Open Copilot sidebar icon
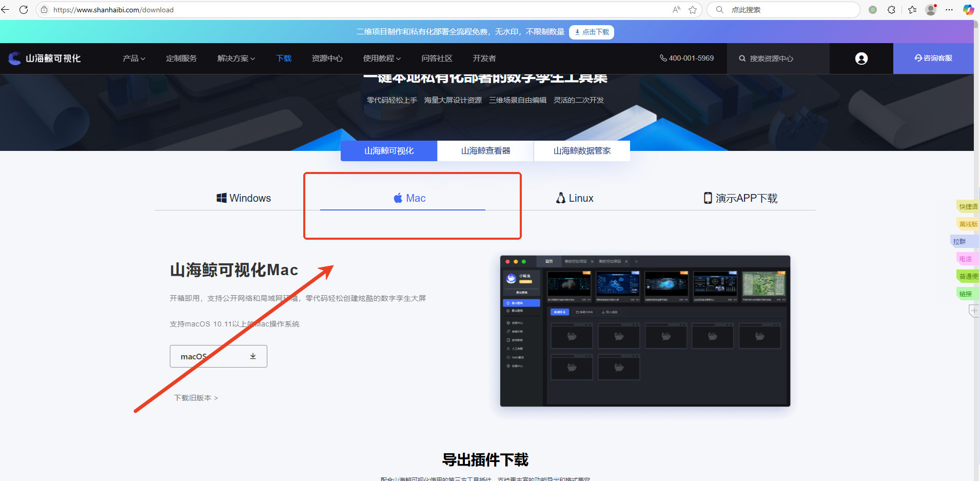The image size is (980, 481). (968, 10)
